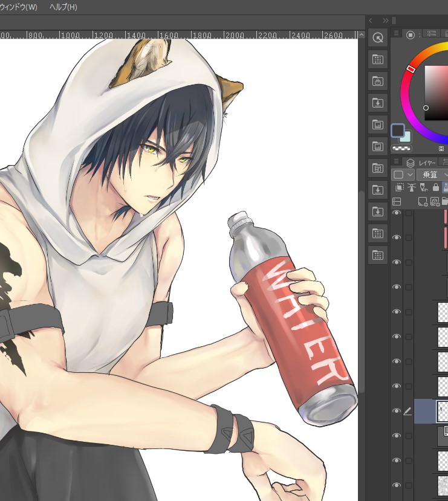Click the New Raster Layer icon
Image resolution: width=448 pixels, height=501 pixels.
tap(423, 202)
